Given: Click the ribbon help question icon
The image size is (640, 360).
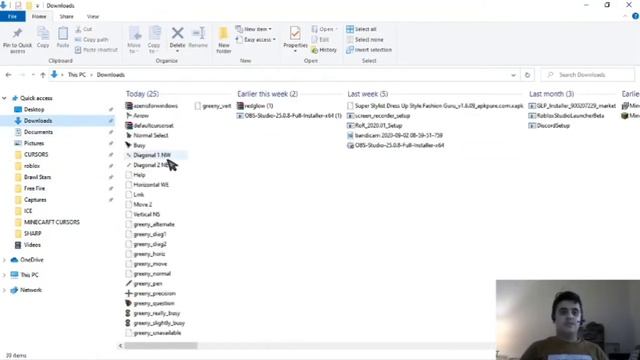Looking at the screenshot, I should [x=636, y=16].
